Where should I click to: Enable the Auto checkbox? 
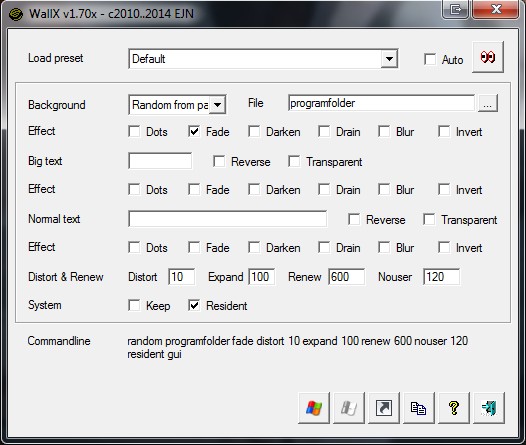click(x=430, y=59)
